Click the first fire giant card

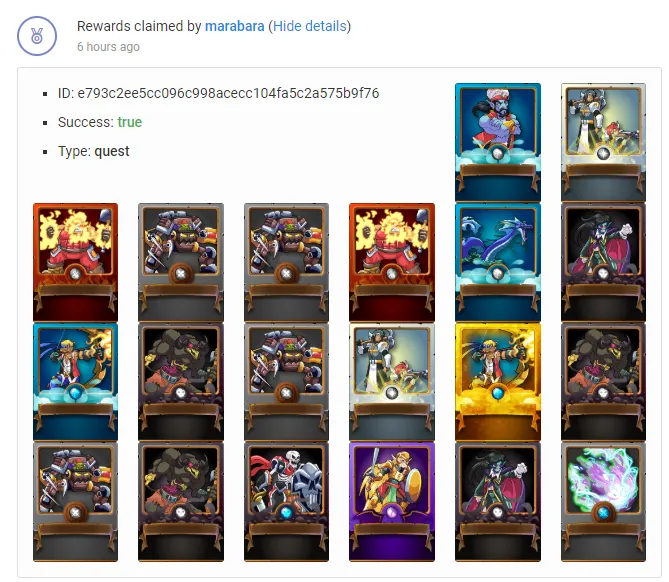(x=76, y=262)
